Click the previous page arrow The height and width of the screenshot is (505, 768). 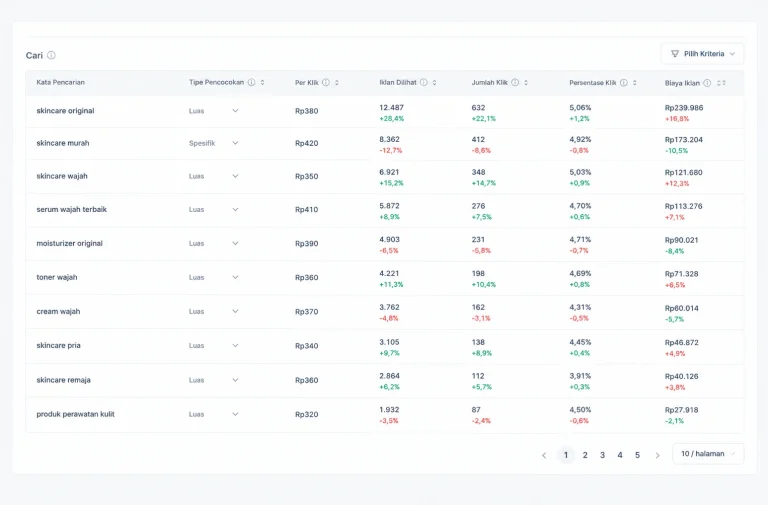[544, 455]
